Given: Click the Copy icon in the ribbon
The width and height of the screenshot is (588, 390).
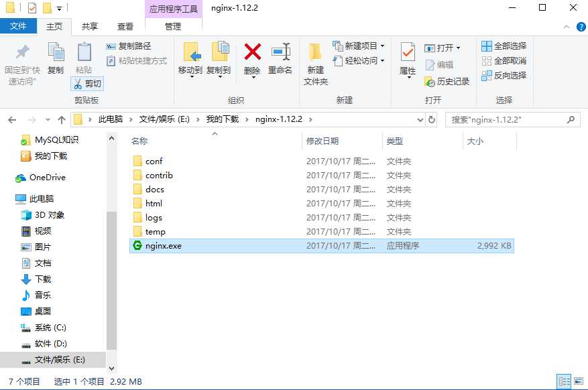Looking at the screenshot, I should coord(56,52).
